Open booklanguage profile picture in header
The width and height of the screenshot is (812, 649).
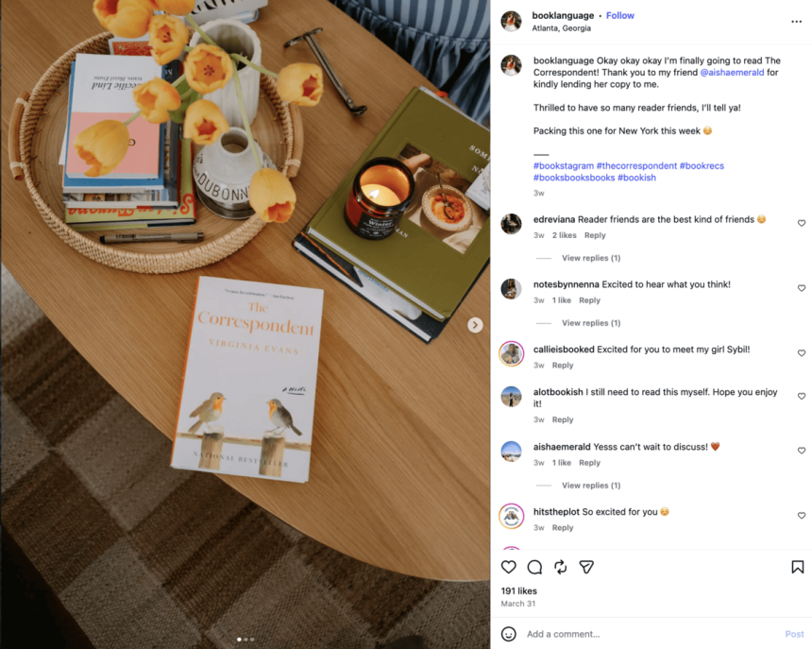coord(511,21)
